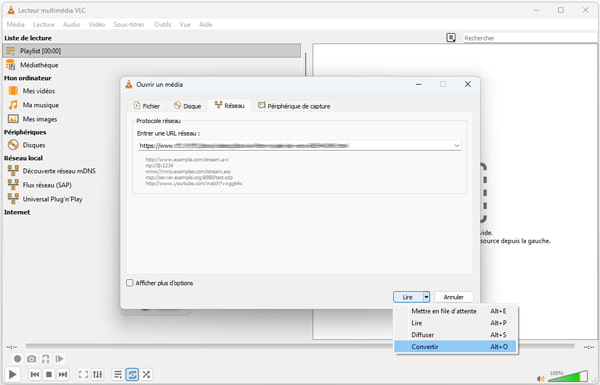Click the Annuler button
This screenshot has height=385, width=600.
click(x=453, y=297)
